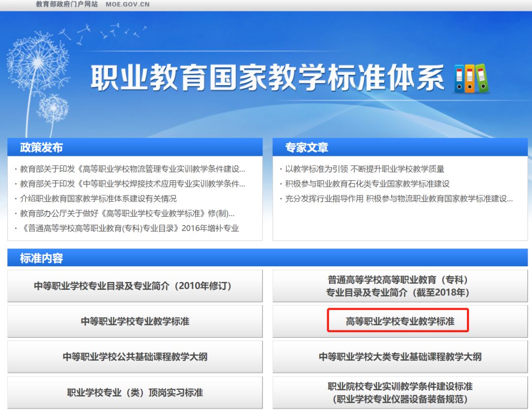Select the 政策发布 section header

click(41, 147)
